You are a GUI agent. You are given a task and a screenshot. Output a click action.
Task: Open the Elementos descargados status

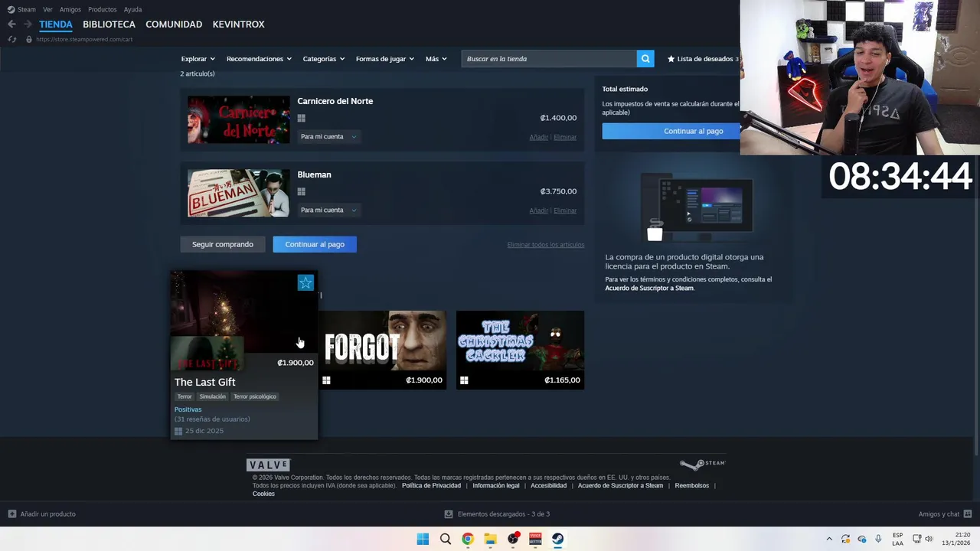click(x=497, y=514)
